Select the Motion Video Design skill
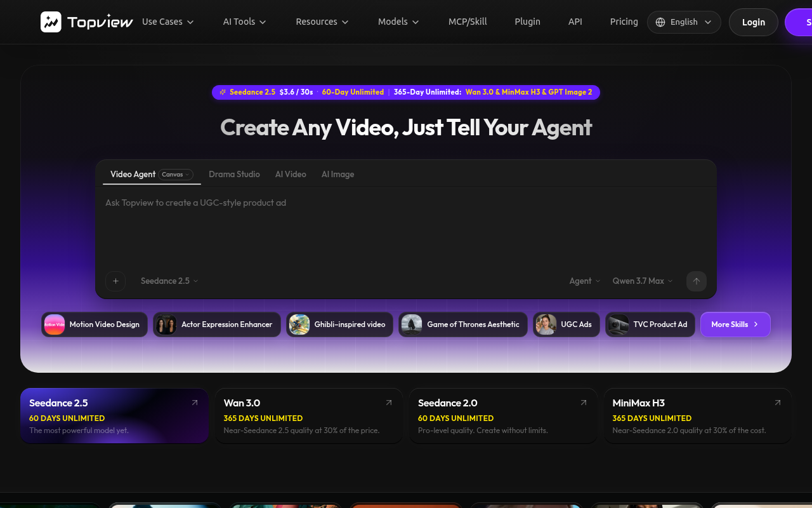 pyautogui.click(x=95, y=324)
